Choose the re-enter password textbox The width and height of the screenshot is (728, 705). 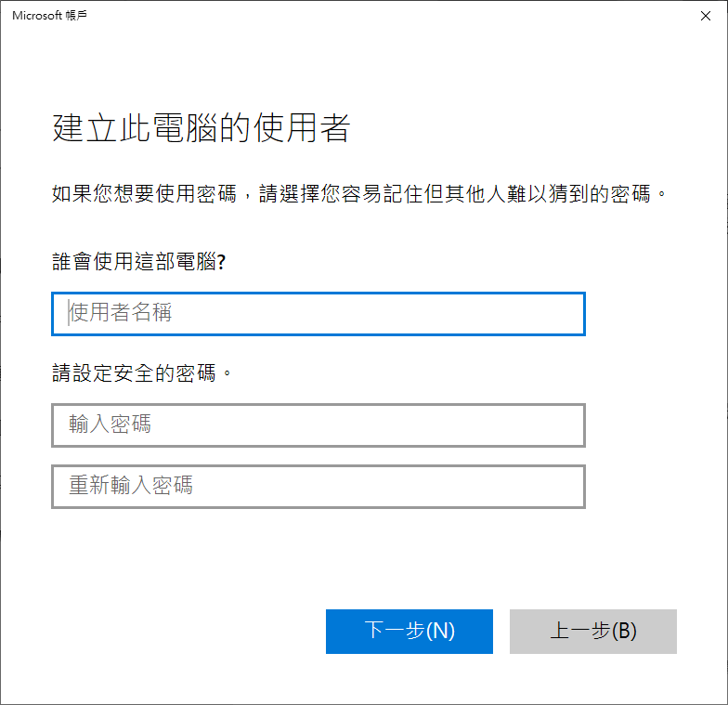point(318,487)
